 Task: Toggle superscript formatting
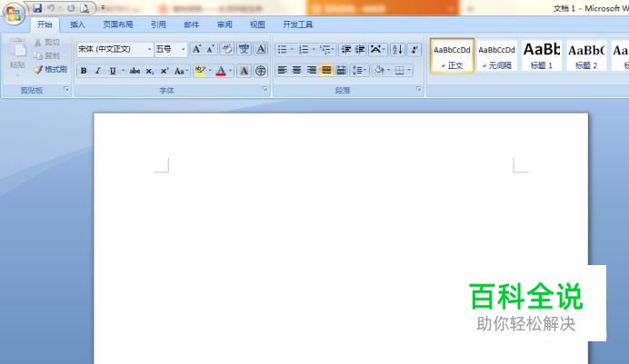coord(165,71)
